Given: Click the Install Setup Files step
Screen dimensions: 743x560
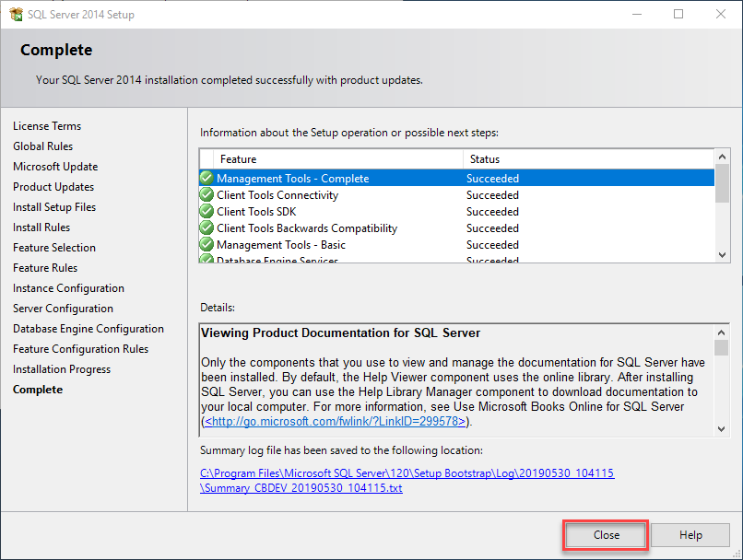Looking at the screenshot, I should point(54,207).
